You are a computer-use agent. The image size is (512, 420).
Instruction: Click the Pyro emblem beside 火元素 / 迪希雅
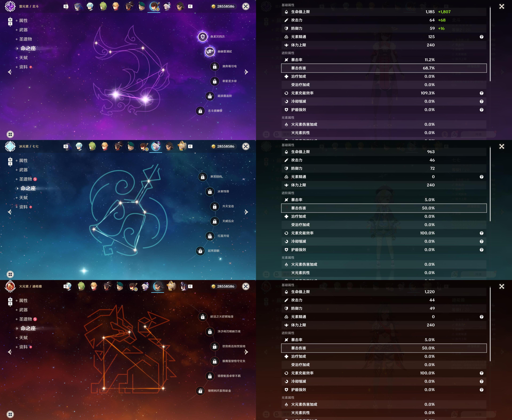(10, 286)
